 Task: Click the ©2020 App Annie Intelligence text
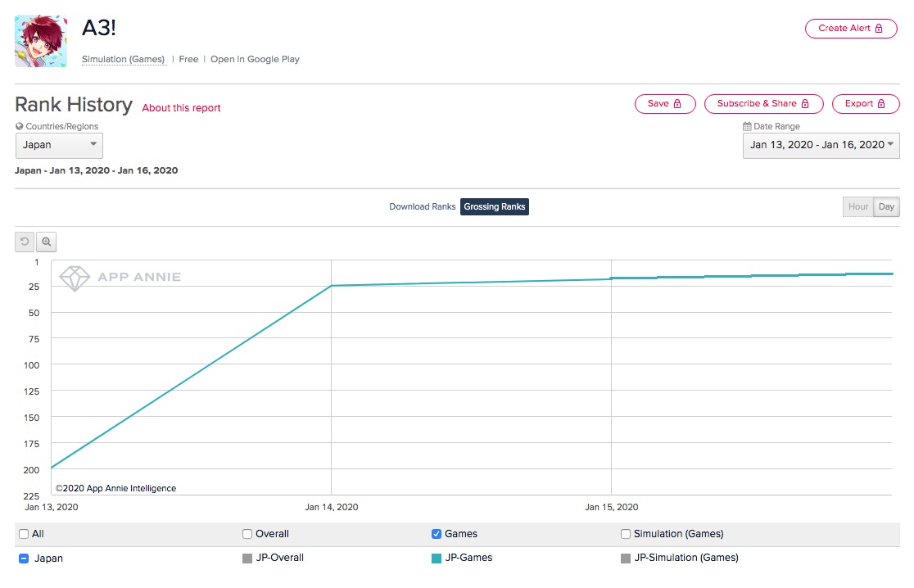tap(115, 488)
